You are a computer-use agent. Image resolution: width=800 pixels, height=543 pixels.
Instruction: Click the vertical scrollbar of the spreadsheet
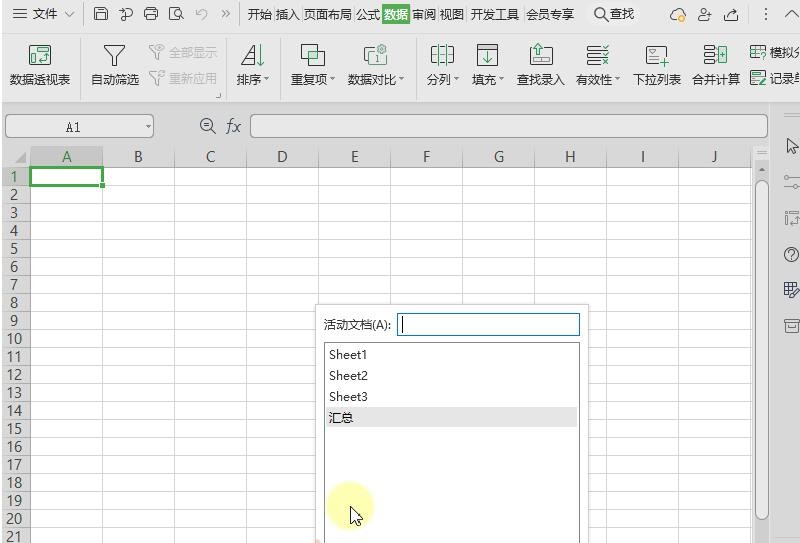[x=762, y=350]
